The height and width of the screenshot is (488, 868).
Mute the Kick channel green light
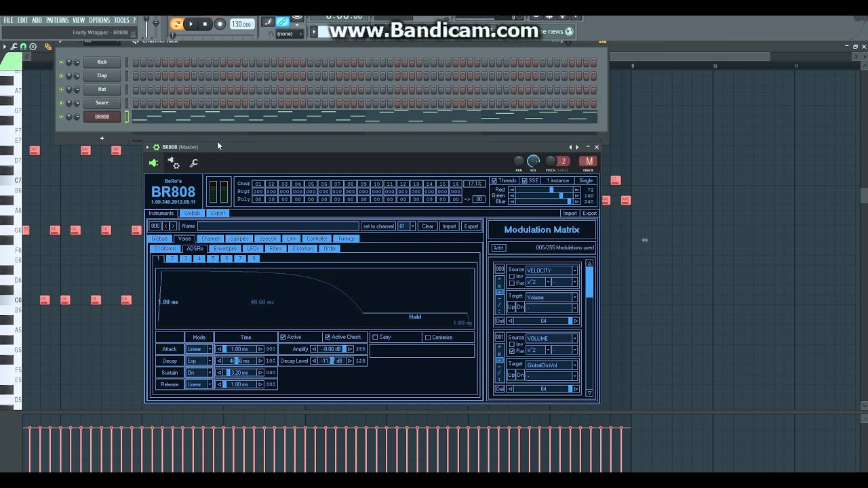[x=61, y=62]
